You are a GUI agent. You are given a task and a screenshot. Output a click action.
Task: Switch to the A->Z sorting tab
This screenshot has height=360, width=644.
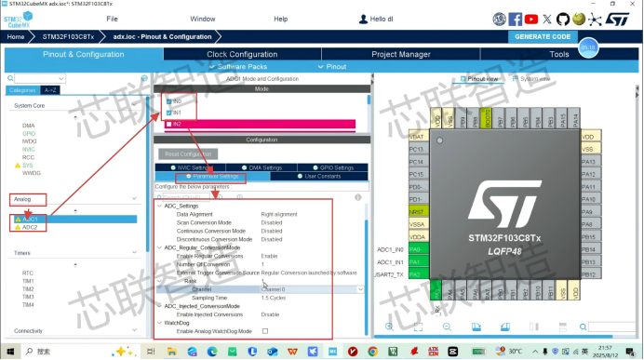pos(50,90)
